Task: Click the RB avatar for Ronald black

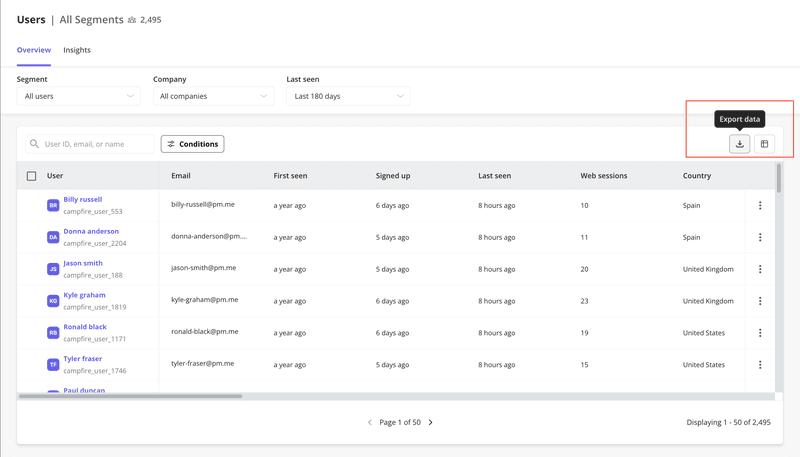Action: 53,333
